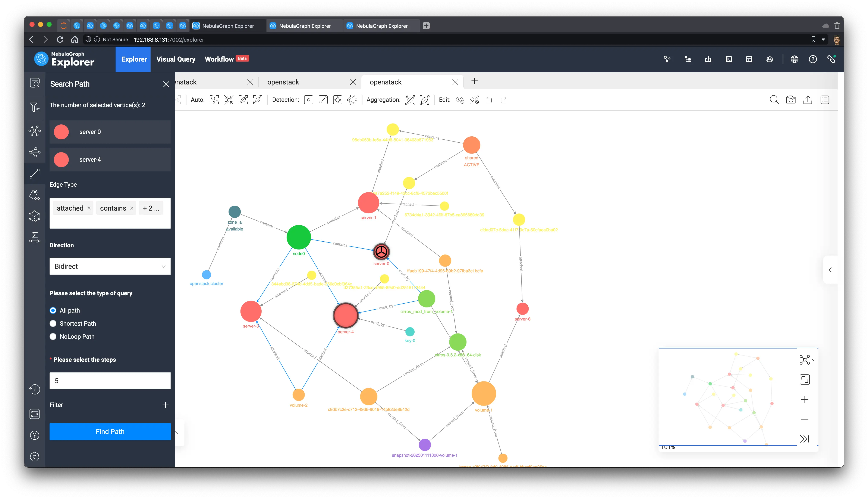Switch to second NebulaGraph Explorer browser tab

coord(304,26)
